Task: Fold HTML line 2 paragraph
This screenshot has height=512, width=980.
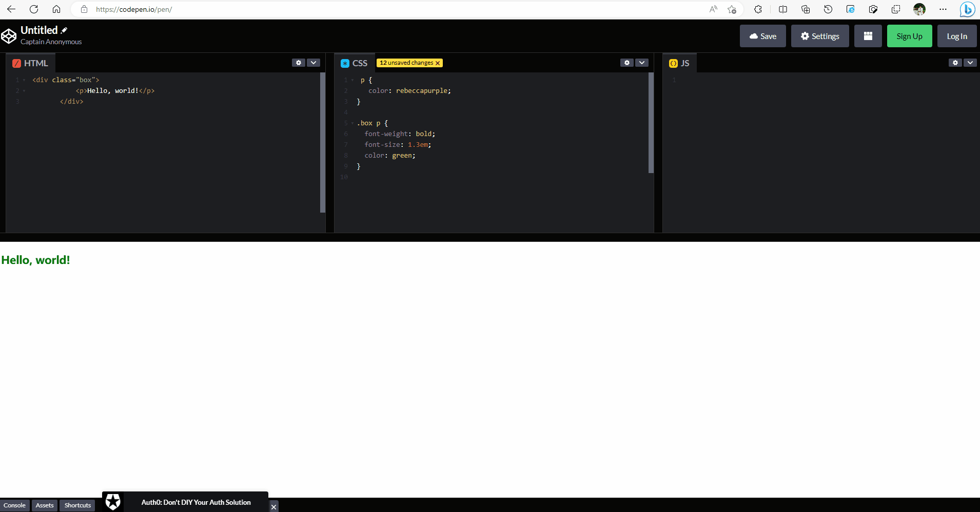Action: pos(24,91)
